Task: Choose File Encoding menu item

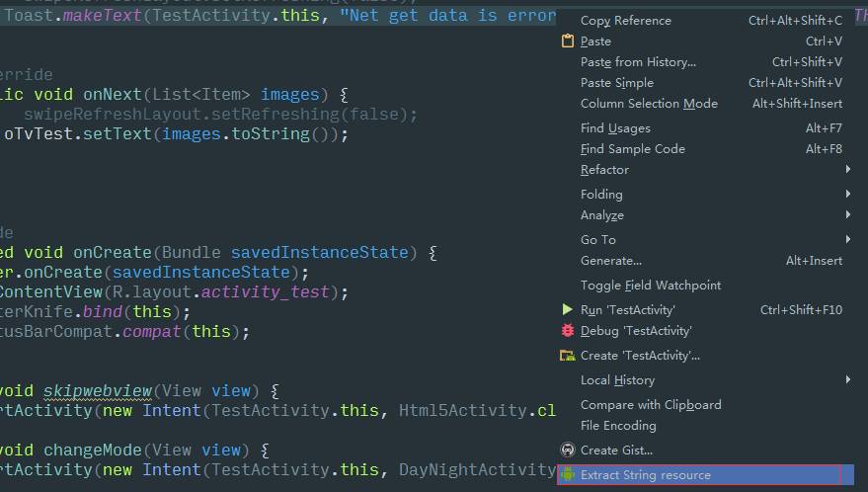Action: click(x=705, y=426)
